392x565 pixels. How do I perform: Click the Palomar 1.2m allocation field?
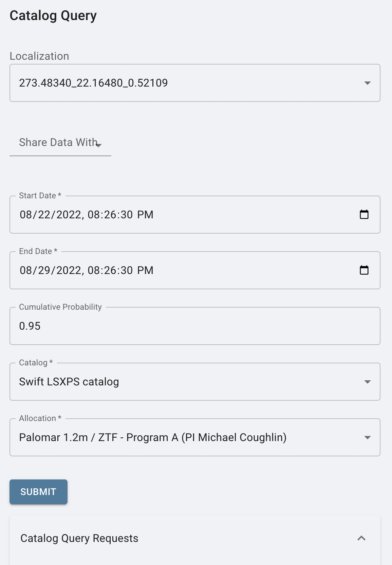(153, 437)
